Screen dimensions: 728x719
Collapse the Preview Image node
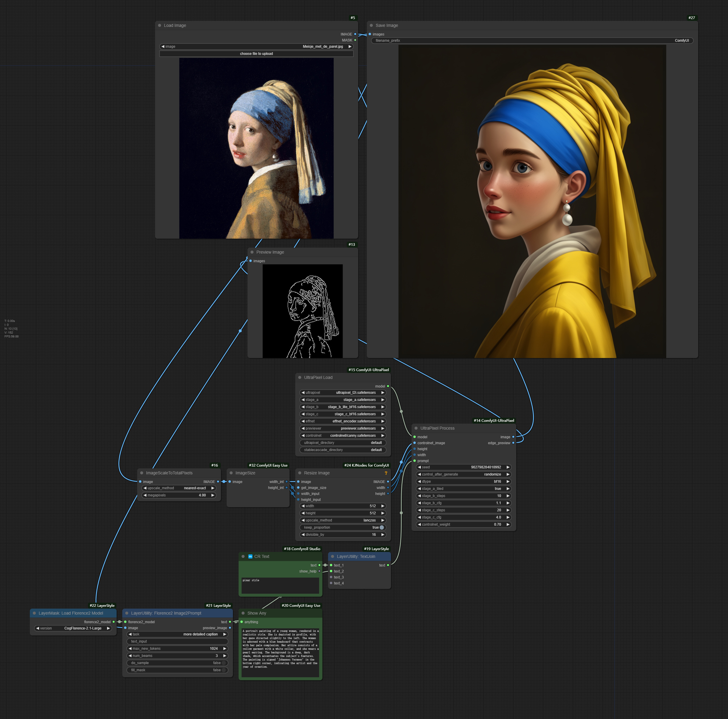coord(252,252)
